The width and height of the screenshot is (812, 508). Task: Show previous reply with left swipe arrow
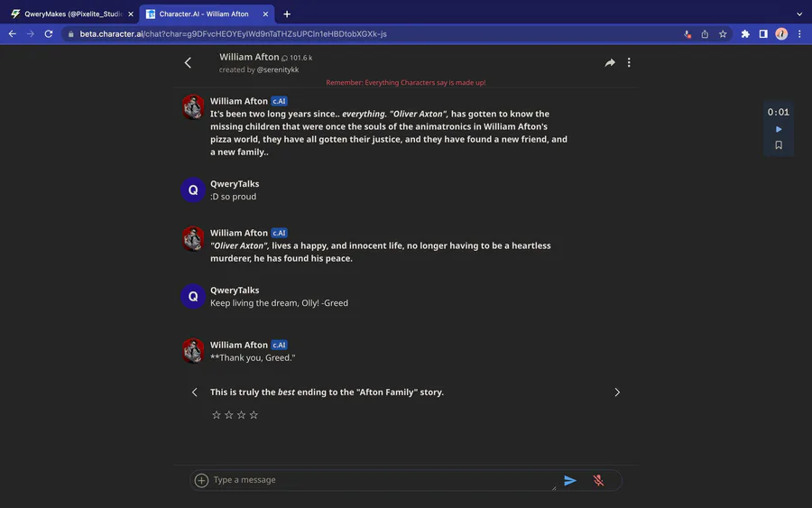pyautogui.click(x=194, y=393)
